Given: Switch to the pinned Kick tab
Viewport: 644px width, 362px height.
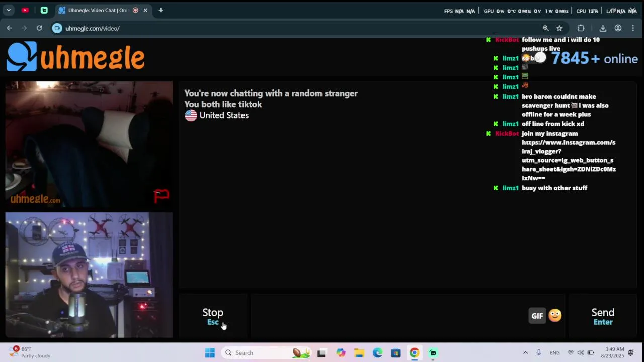Looking at the screenshot, I should click(x=44, y=10).
